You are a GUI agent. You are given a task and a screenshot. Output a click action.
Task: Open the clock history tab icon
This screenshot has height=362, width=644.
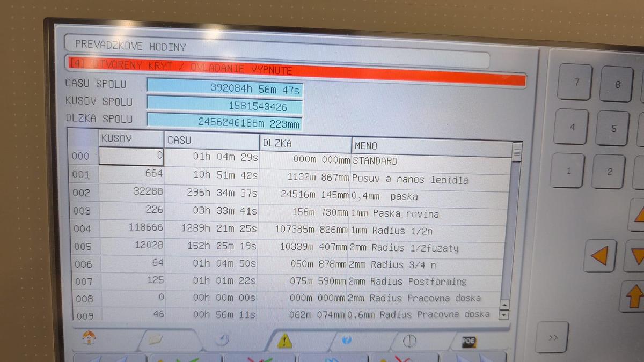click(x=222, y=339)
